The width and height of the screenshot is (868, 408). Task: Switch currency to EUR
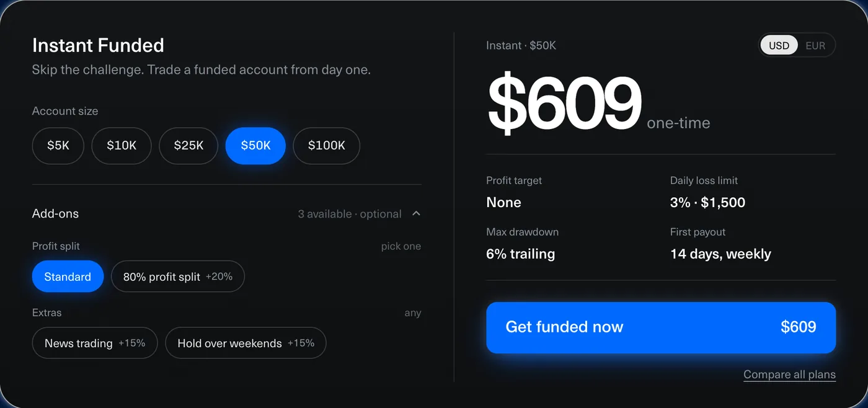coord(815,45)
